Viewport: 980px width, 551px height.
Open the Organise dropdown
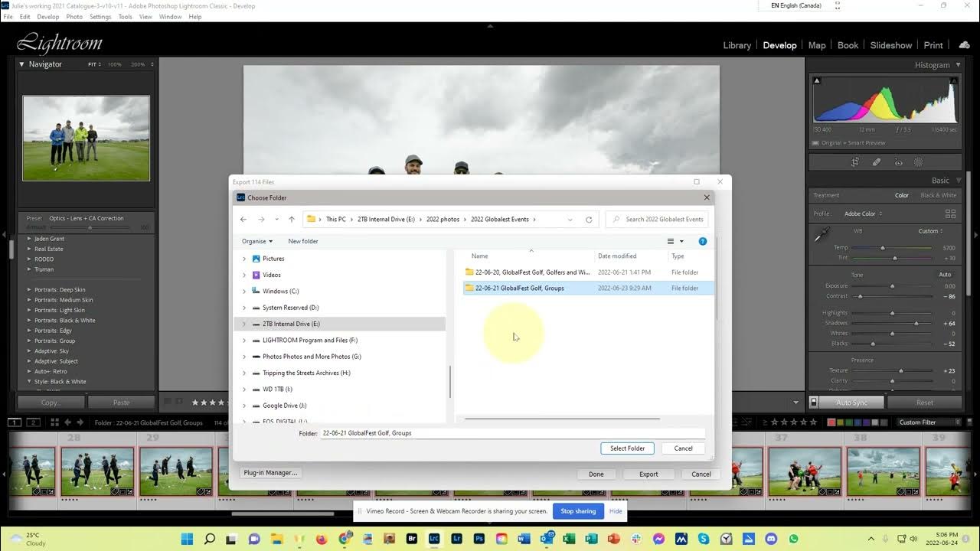257,241
